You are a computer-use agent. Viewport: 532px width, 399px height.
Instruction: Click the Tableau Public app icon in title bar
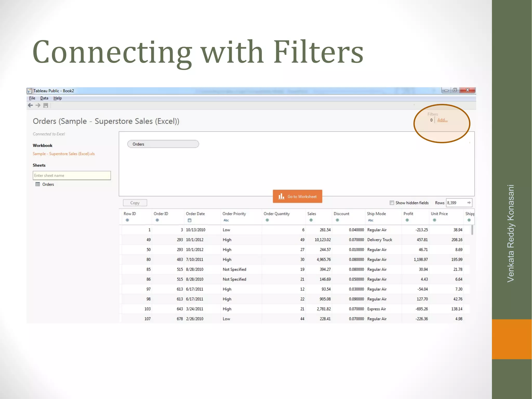tap(29, 91)
